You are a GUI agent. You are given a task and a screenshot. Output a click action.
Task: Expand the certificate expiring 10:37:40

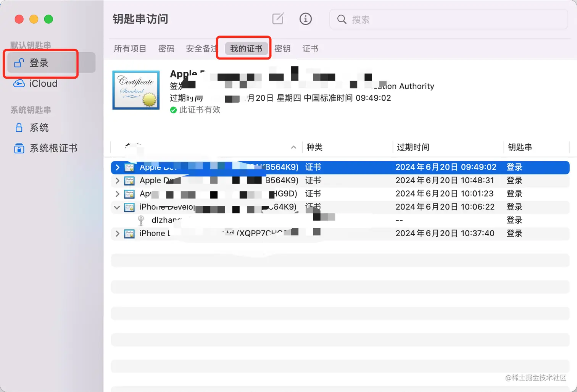point(118,234)
